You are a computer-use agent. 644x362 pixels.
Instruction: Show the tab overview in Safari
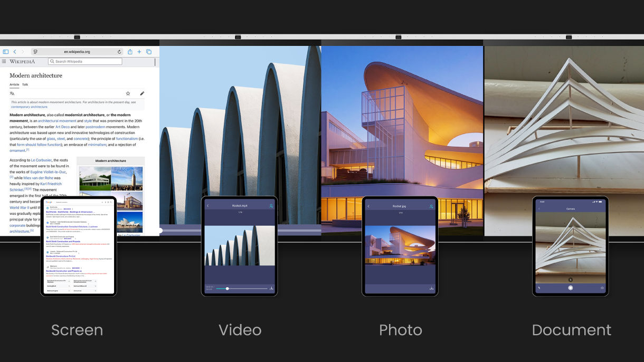[149, 52]
